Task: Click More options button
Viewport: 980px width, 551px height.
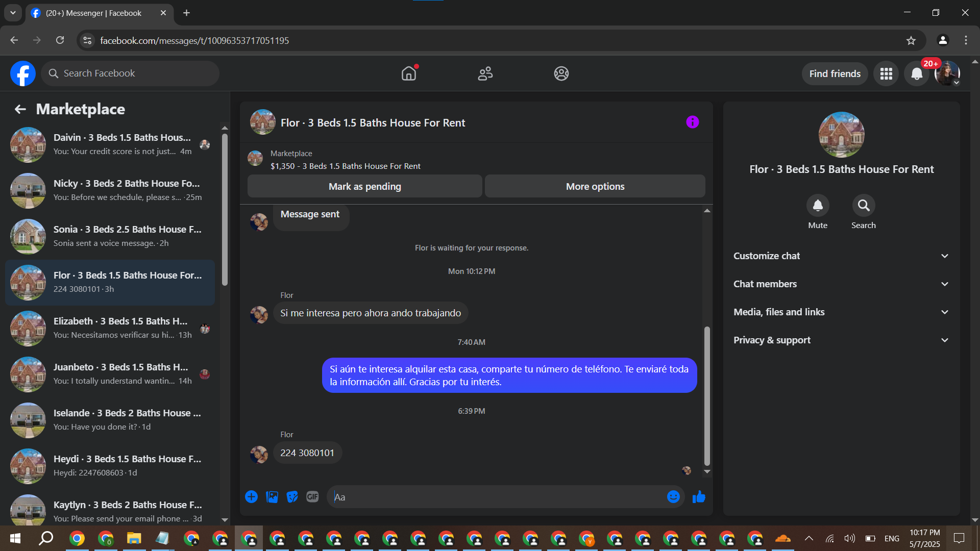Action: coord(595,187)
